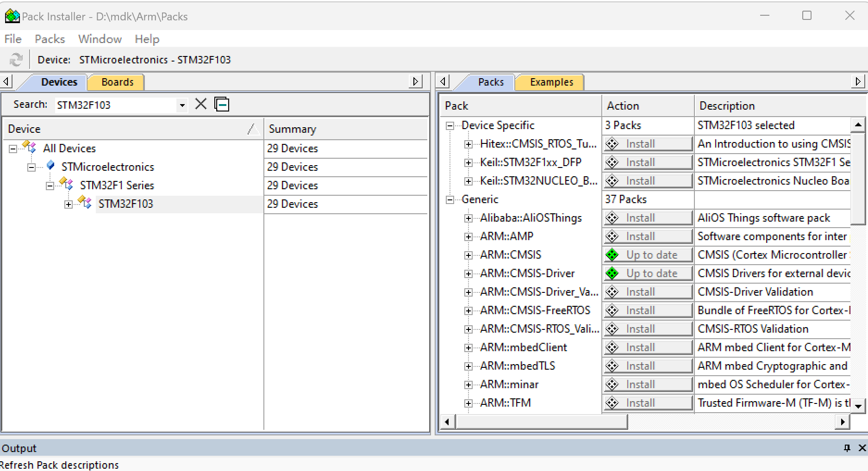
Task: Collapse the STM32F1 Series node
Action: (x=50, y=186)
